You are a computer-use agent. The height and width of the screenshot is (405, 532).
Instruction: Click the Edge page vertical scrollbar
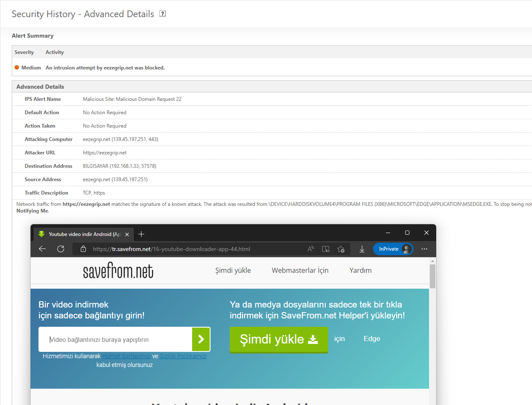[432, 276]
